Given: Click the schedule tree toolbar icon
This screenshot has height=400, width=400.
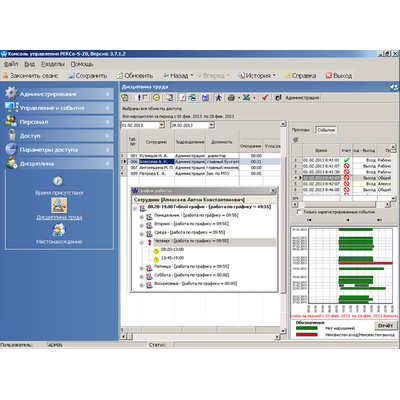Looking at the screenshot, I should pyautogui.click(x=192, y=98).
